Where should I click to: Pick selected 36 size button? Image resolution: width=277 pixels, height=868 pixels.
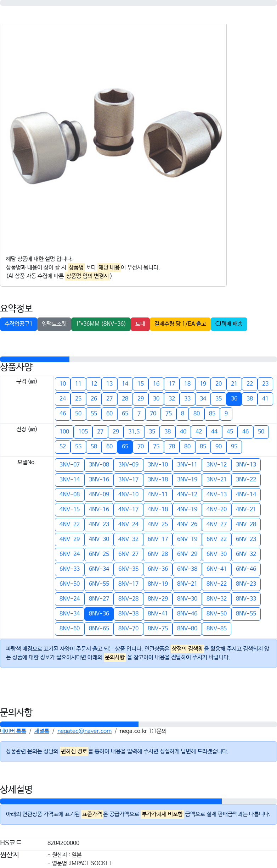click(x=234, y=399)
